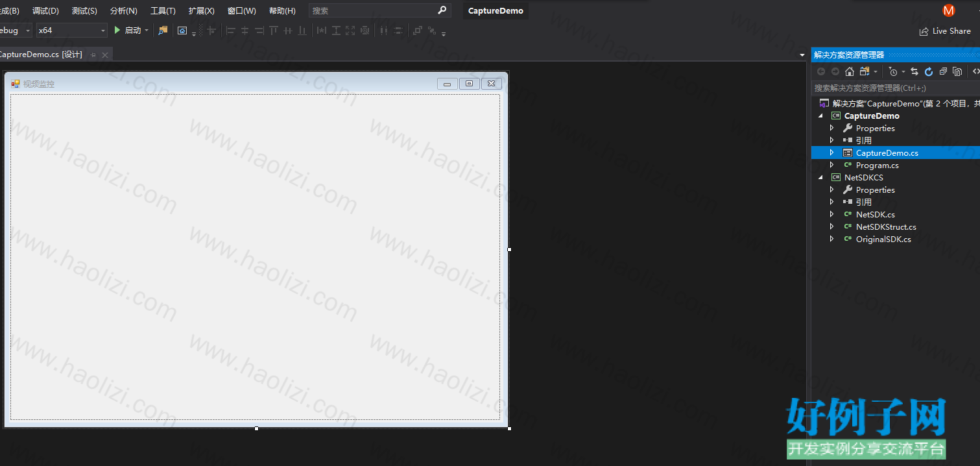The image size is (980, 466).
Task: Select Program.cs in Solution Explorer
Action: click(x=877, y=165)
